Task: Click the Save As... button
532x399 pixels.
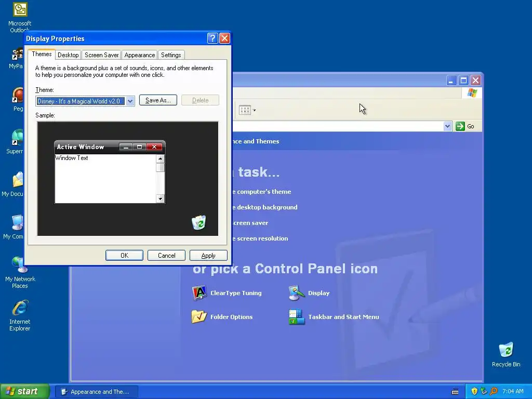Action: (x=158, y=100)
